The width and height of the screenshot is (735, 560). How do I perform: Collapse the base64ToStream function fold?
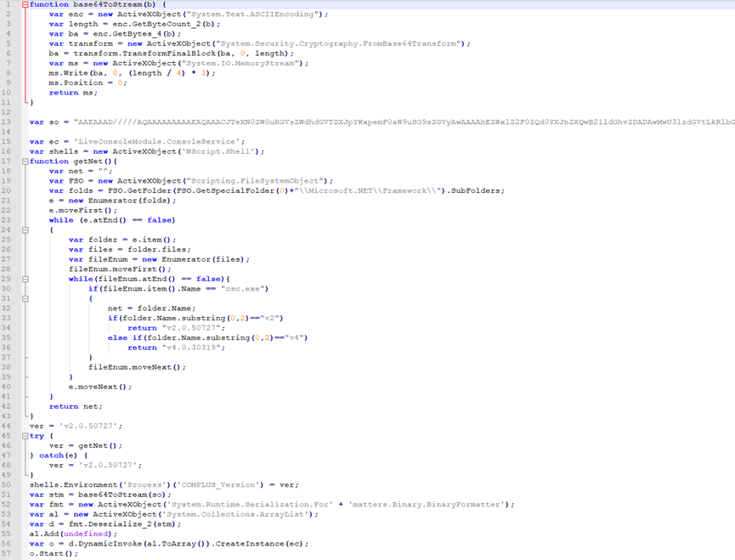pyautogui.click(x=25, y=4)
